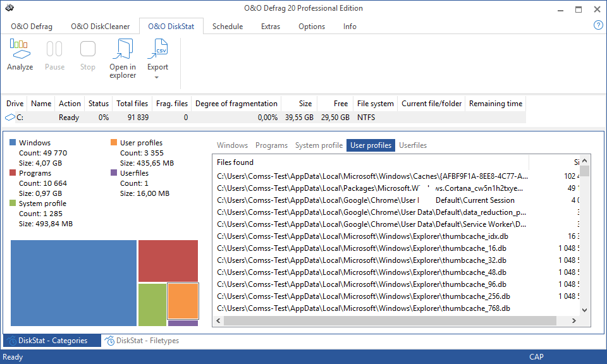Click the red Programs legend swatch
The width and height of the screenshot is (607, 364).
pyautogui.click(x=13, y=173)
